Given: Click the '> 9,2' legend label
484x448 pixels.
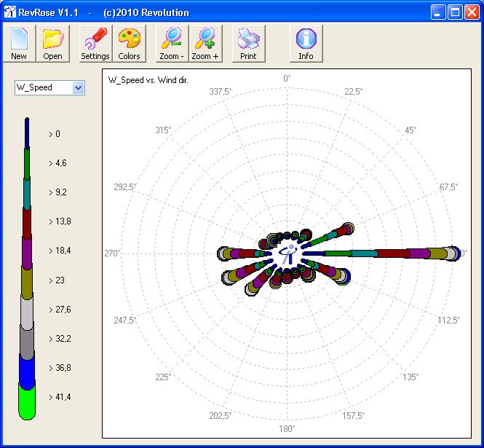Looking at the screenshot, I should [57, 192].
